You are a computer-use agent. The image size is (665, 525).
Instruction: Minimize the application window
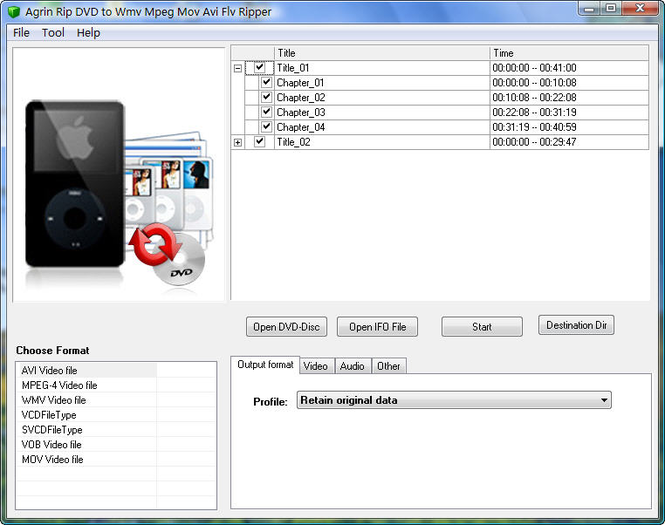(590, 8)
